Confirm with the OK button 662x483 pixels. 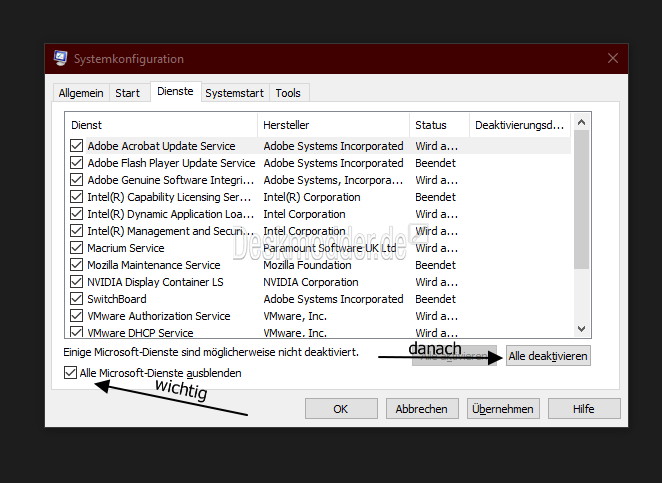pos(341,409)
